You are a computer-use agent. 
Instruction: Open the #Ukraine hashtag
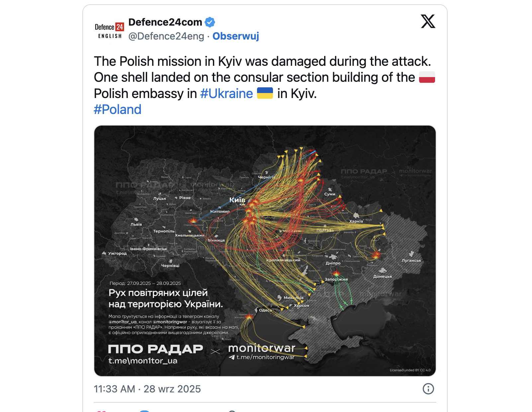(226, 93)
